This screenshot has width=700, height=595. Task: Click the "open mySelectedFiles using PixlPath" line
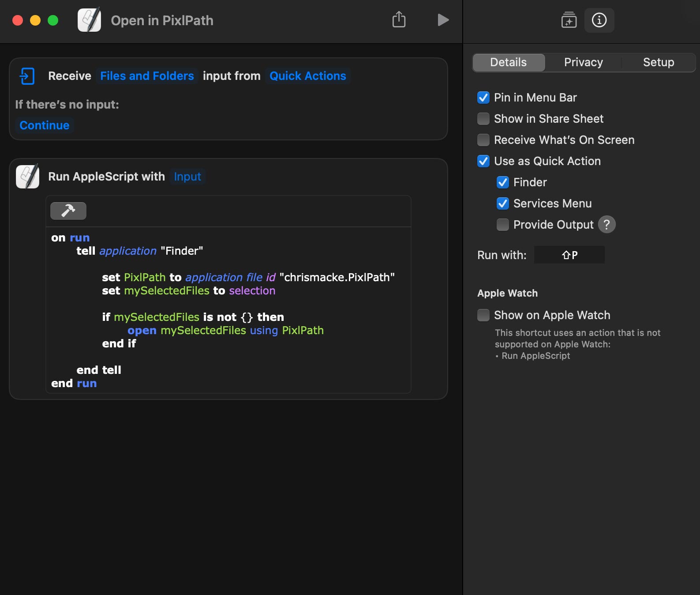pyautogui.click(x=225, y=330)
